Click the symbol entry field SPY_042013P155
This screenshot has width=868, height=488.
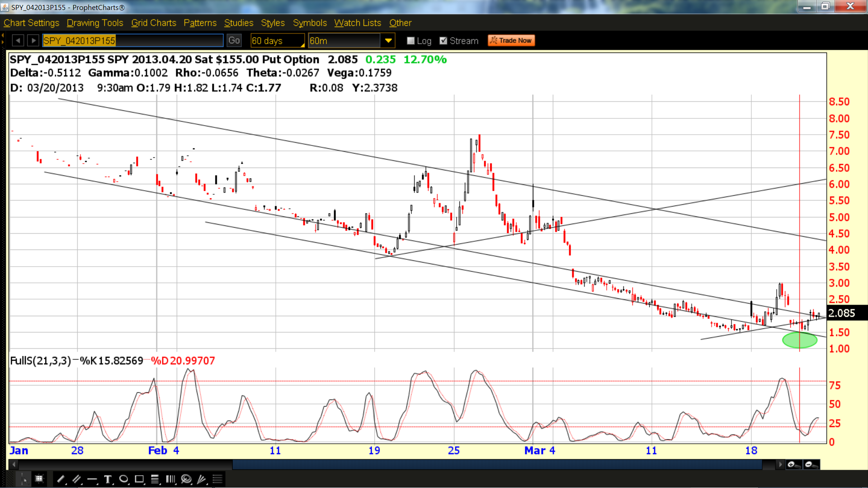point(133,41)
